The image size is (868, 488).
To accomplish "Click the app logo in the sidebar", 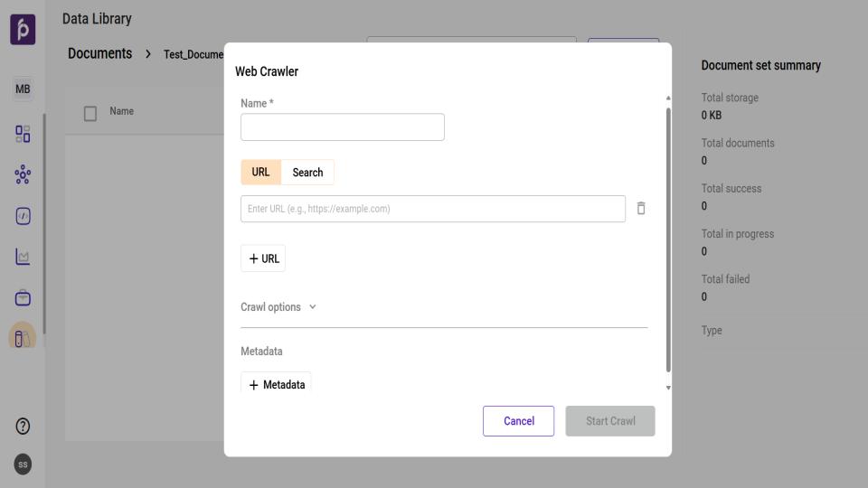I will click(23, 29).
